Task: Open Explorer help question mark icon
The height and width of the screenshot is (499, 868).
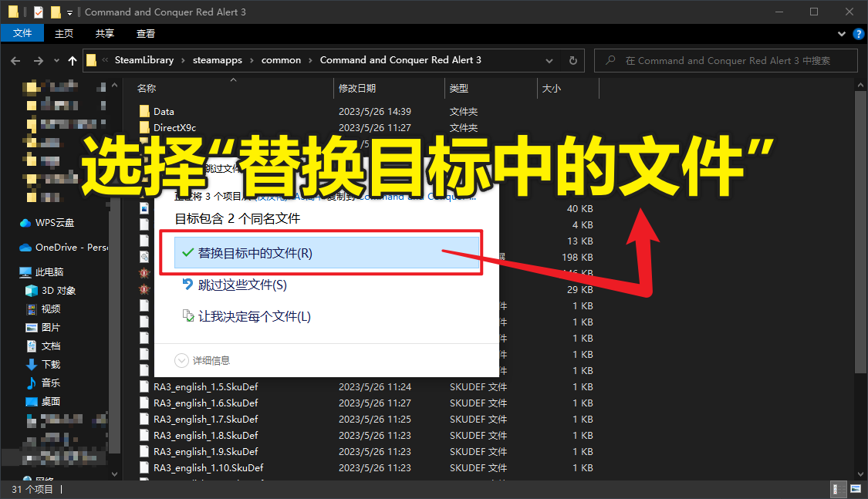Action: click(x=859, y=34)
